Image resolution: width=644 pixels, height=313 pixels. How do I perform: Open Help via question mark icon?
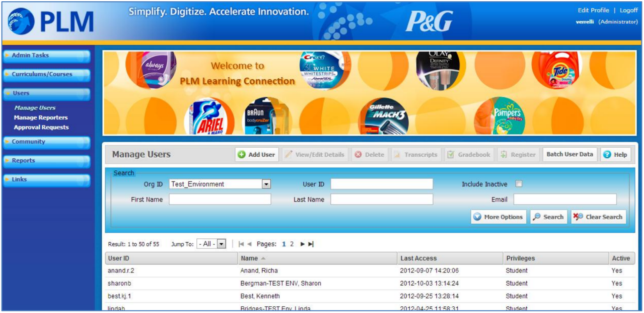(x=607, y=155)
